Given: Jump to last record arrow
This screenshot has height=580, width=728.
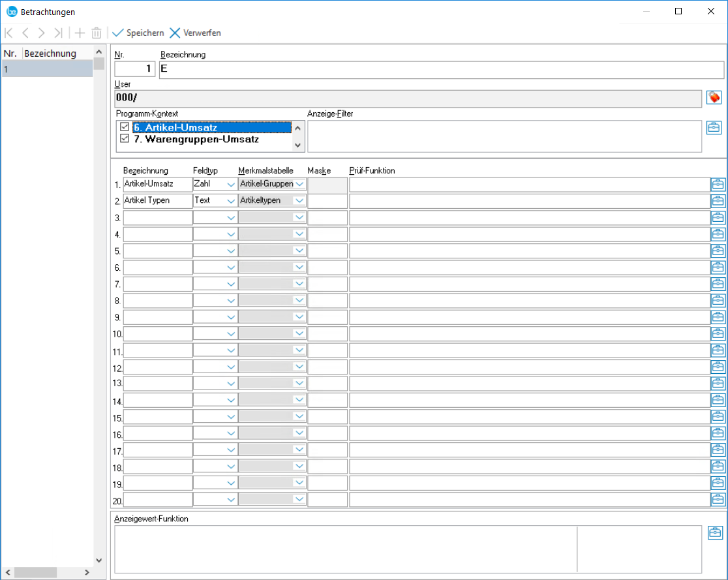Looking at the screenshot, I should tap(58, 33).
